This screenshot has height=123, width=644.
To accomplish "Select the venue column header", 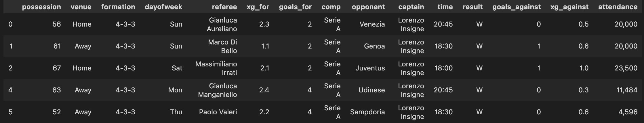I will [81, 7].
